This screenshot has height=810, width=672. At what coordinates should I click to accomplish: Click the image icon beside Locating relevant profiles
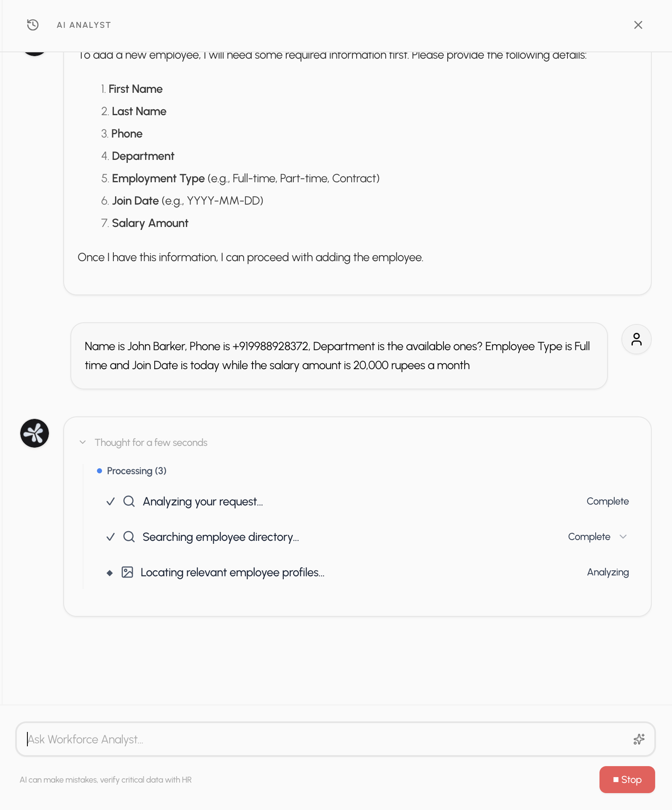(128, 572)
